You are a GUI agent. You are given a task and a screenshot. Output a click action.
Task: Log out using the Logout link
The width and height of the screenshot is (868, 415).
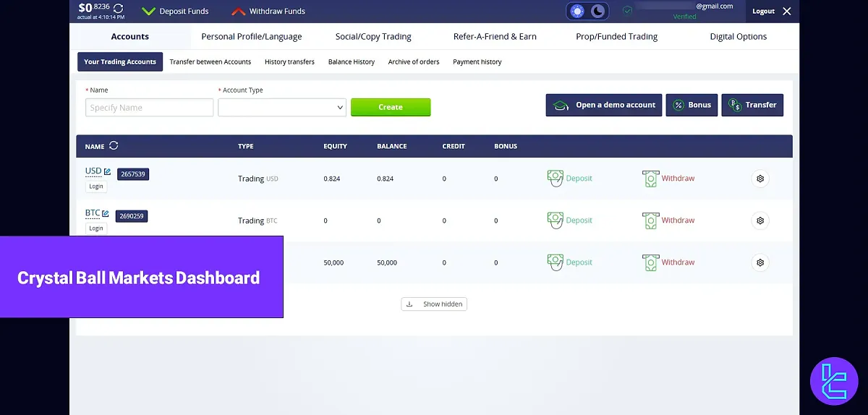(763, 11)
